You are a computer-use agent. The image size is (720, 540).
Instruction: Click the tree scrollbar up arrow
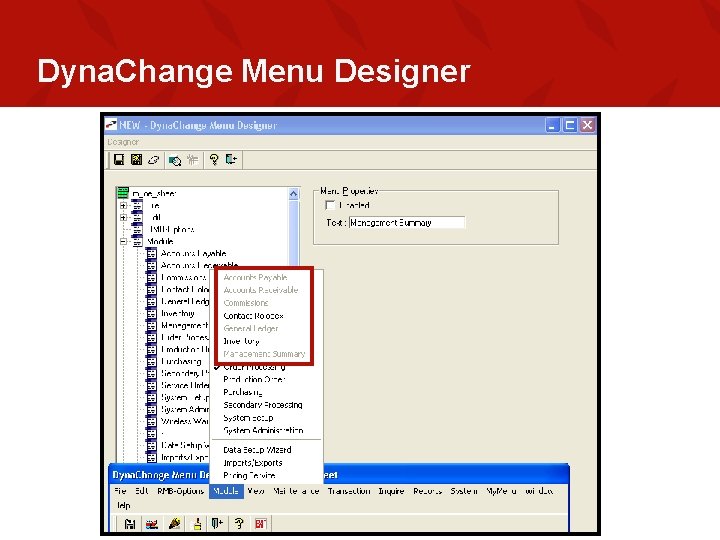click(x=293, y=194)
